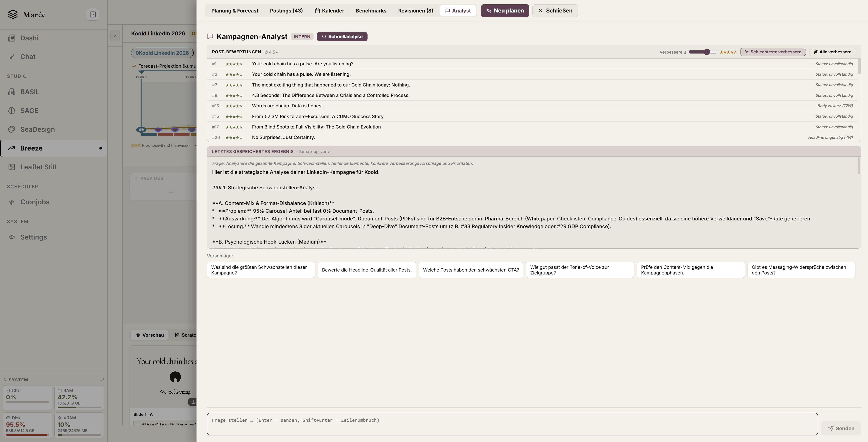The width and height of the screenshot is (868, 442).
Task: Switch to Benchmarks tab
Action: [371, 11]
